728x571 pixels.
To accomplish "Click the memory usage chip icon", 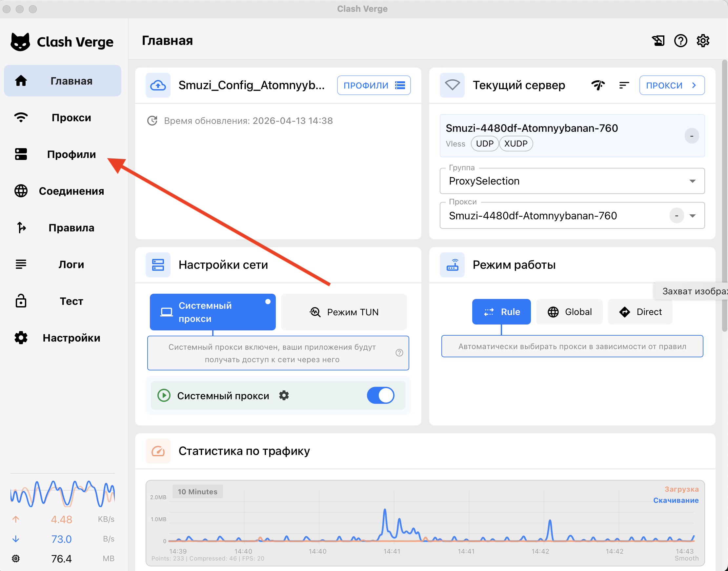I will pos(16,558).
